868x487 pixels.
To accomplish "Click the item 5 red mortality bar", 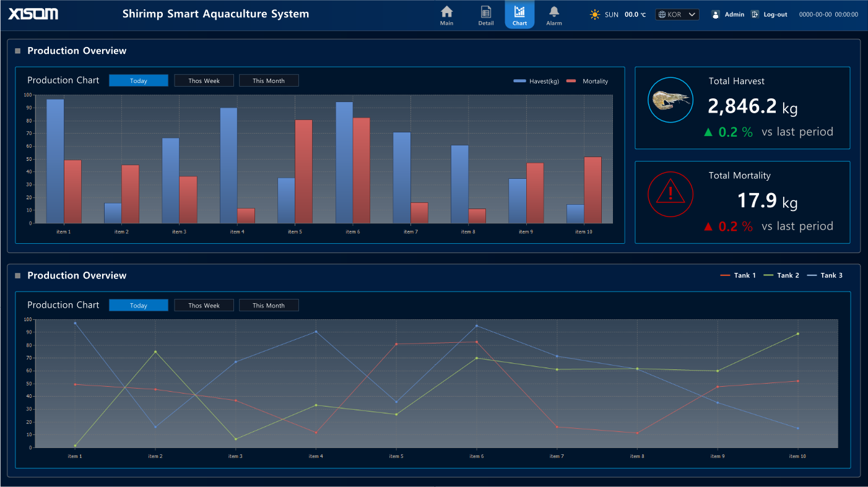I will [x=303, y=171].
